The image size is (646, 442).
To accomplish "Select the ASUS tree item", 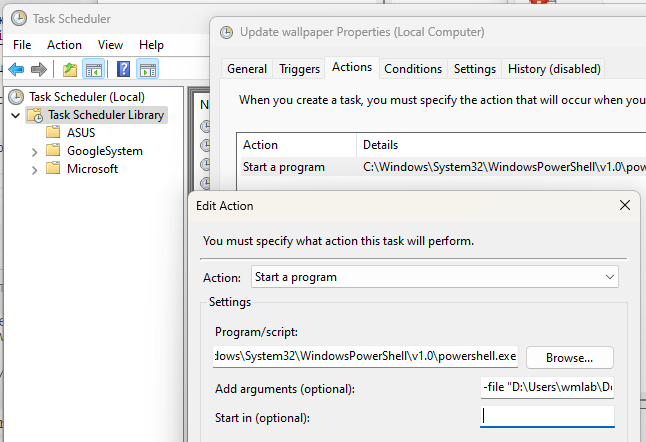I will pyautogui.click(x=81, y=133).
